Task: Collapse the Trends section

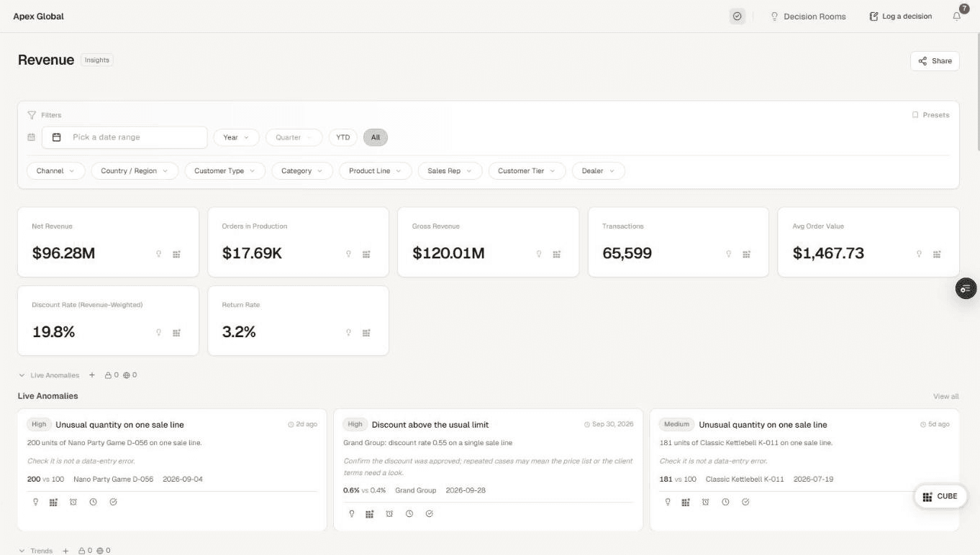Action: pyautogui.click(x=22, y=551)
